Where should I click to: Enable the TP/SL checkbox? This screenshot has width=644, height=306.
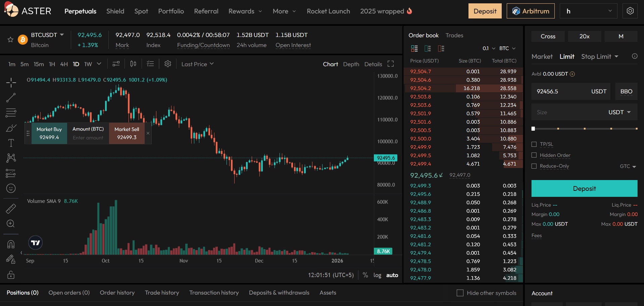[x=534, y=144]
